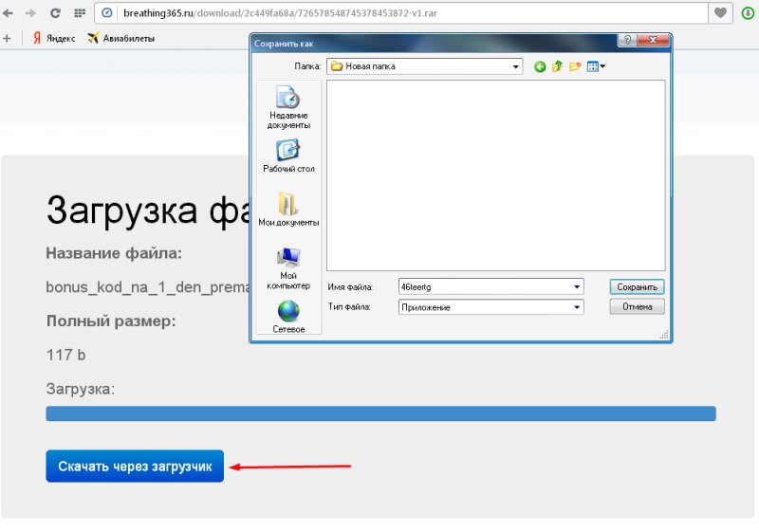
Task: Open the Тип файла dropdown
Action: pyautogui.click(x=577, y=307)
